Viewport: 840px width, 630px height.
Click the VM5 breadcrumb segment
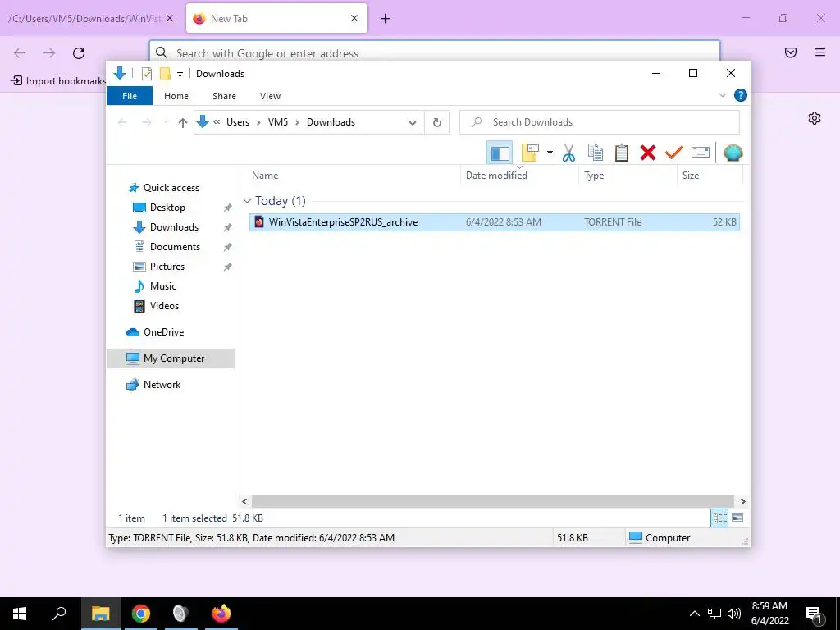point(278,122)
